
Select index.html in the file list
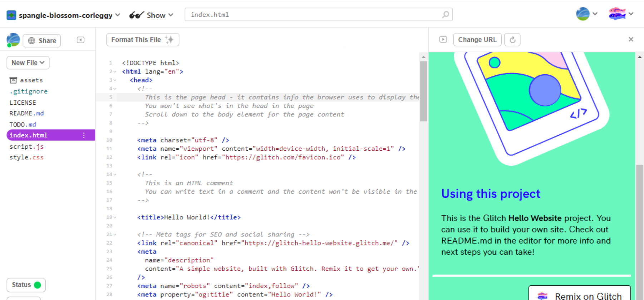[x=51, y=135]
